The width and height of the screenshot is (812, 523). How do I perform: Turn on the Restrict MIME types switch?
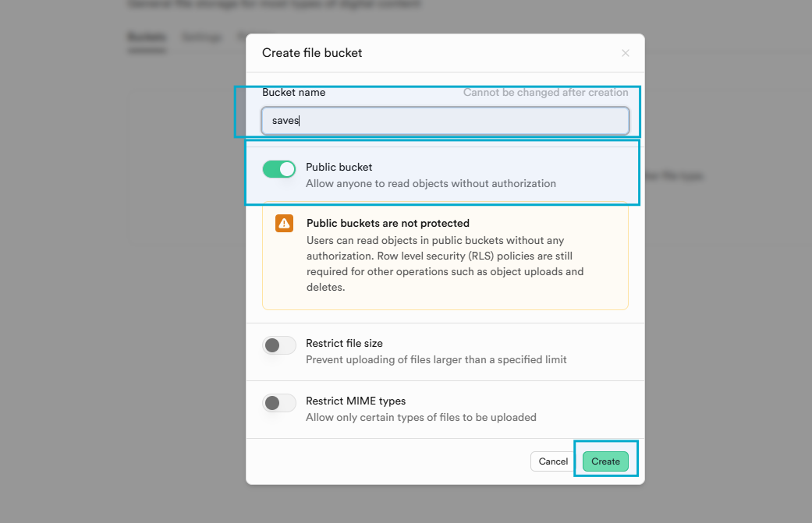[x=278, y=402]
